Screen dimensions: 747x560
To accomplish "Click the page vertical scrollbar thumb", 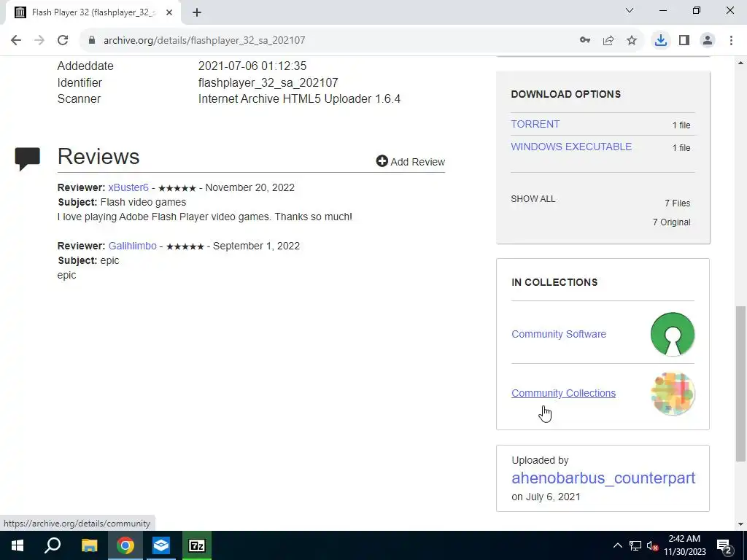I will click(x=740, y=384).
